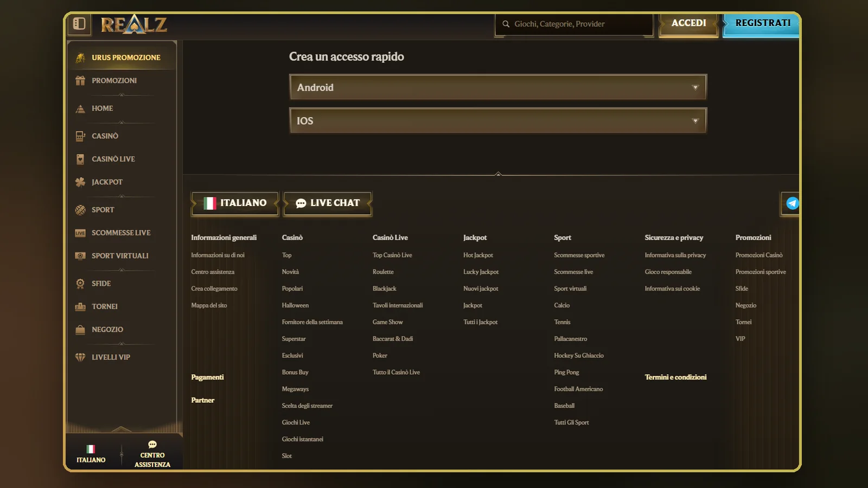Expand the Pagamenti footer section
The image size is (868, 488).
point(207,377)
